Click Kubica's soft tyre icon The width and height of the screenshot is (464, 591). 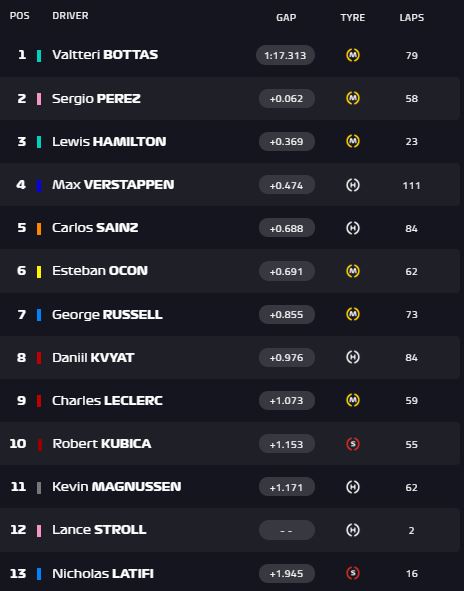tap(353, 444)
